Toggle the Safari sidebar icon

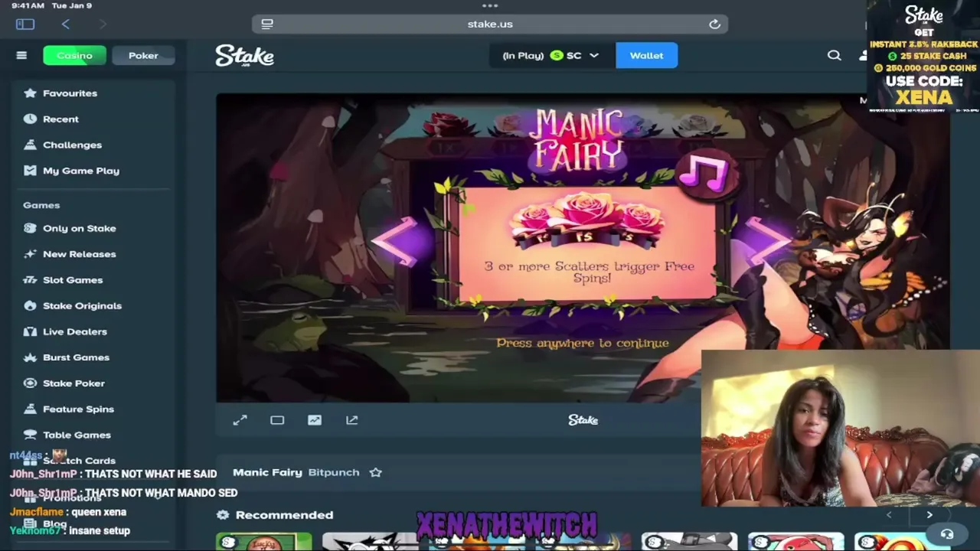[x=25, y=24]
